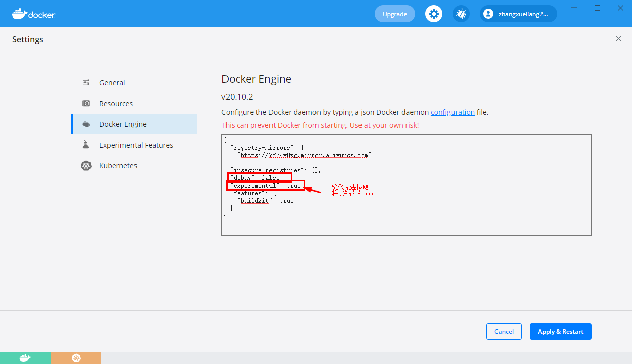Click the Kubernetes helm wheel icon
The width and height of the screenshot is (632, 364).
[86, 165]
